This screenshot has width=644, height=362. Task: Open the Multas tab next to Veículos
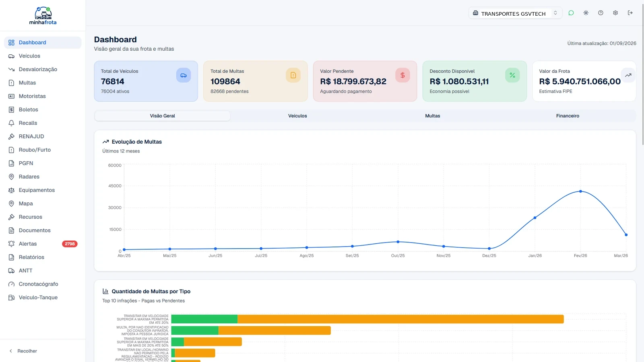pos(433,116)
